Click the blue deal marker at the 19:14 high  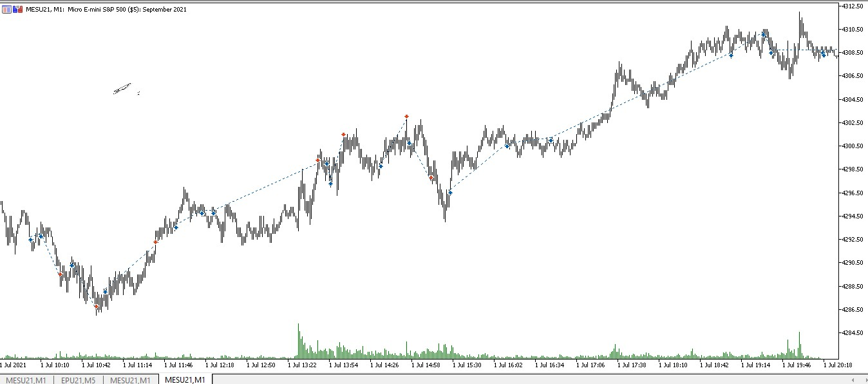764,34
